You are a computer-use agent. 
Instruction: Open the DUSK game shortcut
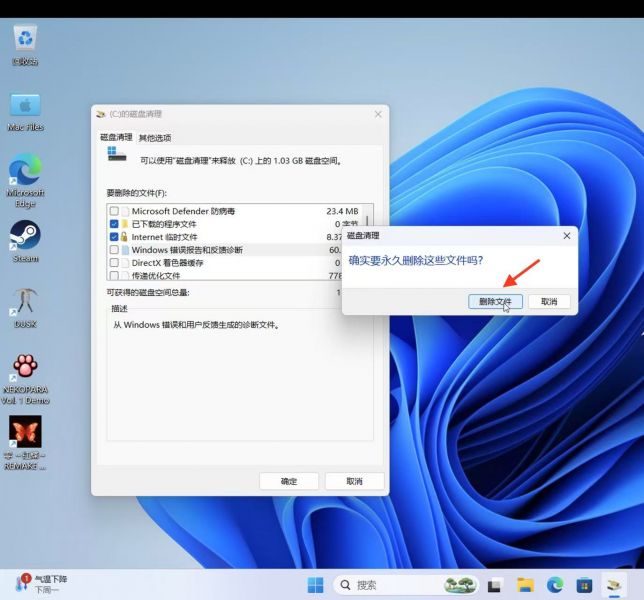pos(25,307)
